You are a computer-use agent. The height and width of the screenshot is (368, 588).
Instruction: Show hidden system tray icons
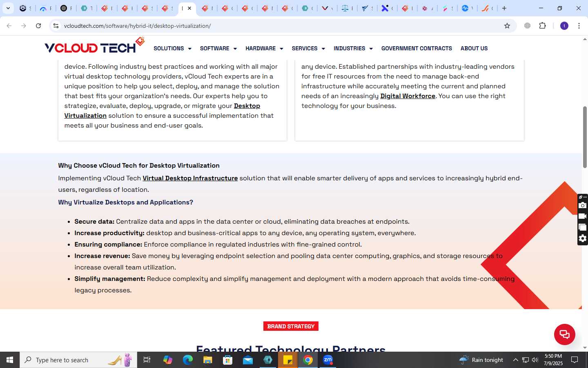pyautogui.click(x=515, y=360)
